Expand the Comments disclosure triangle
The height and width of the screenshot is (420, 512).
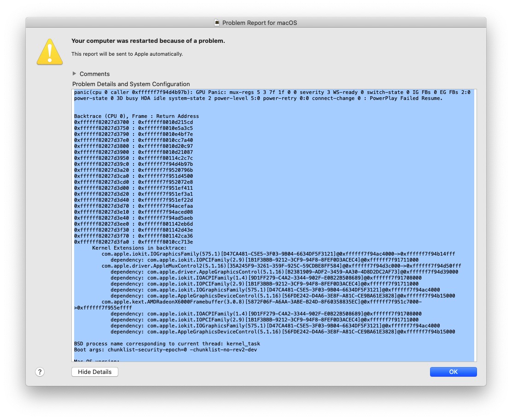[75, 74]
